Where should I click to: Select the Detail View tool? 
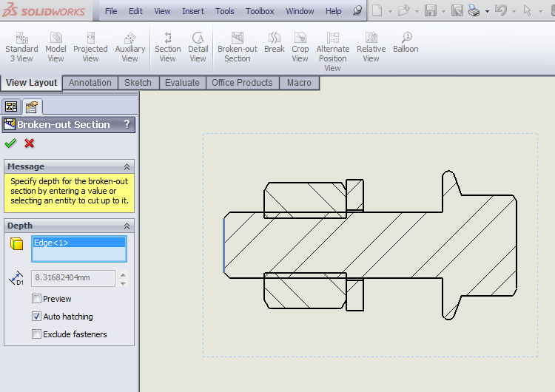tap(198, 47)
